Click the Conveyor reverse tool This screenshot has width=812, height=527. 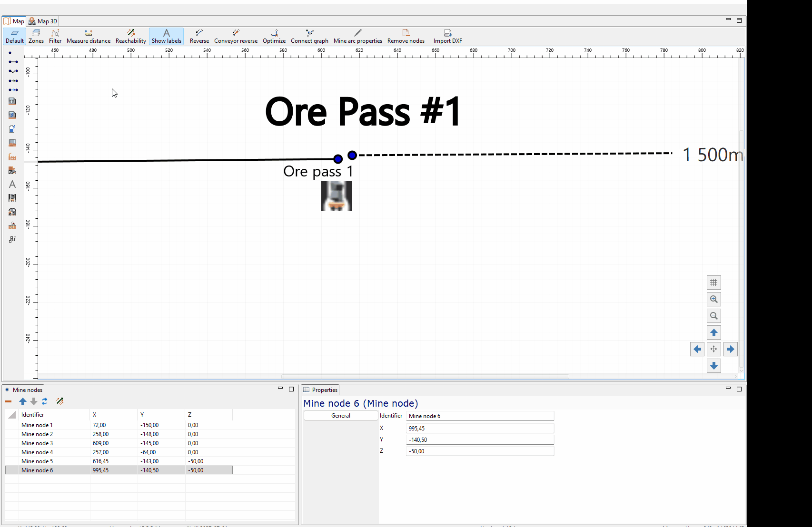pos(236,36)
